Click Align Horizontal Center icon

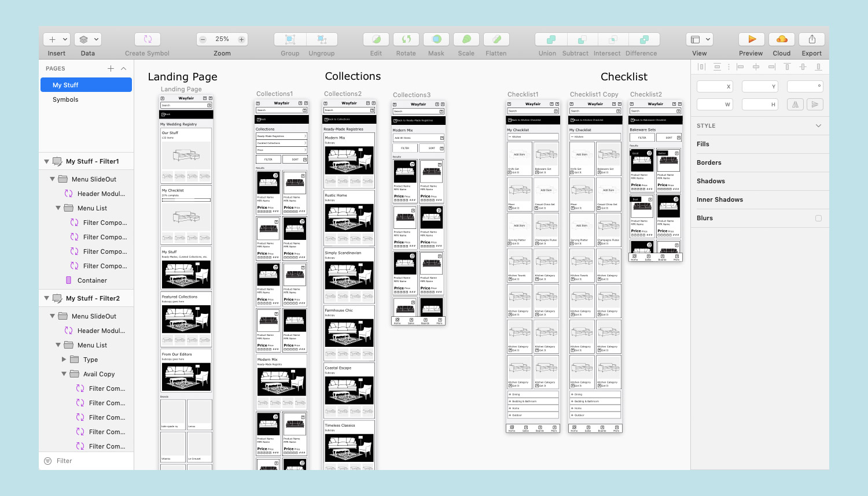point(756,67)
